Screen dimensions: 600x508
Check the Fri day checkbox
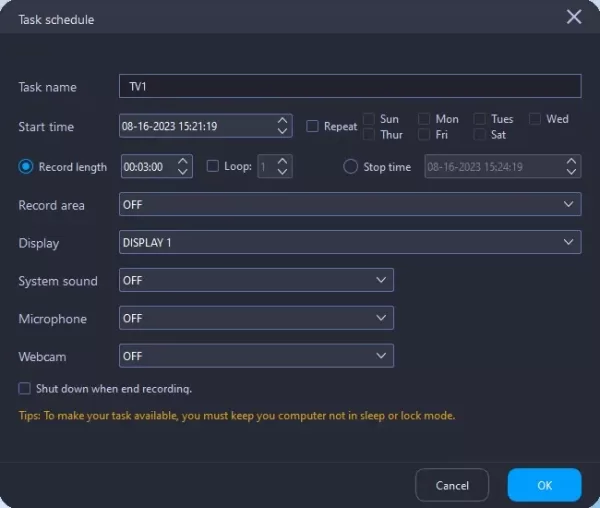424,135
